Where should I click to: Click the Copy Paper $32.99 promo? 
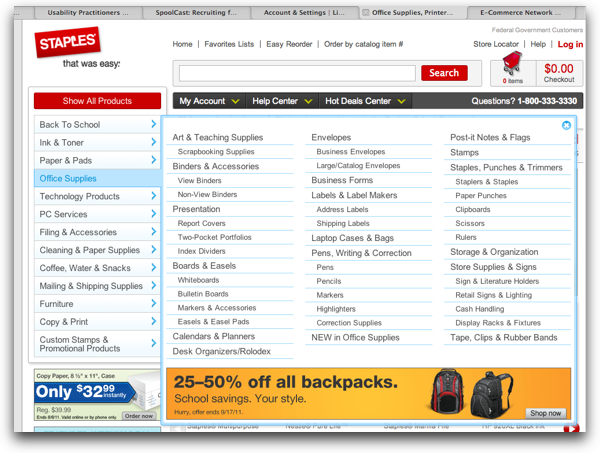coord(97,394)
